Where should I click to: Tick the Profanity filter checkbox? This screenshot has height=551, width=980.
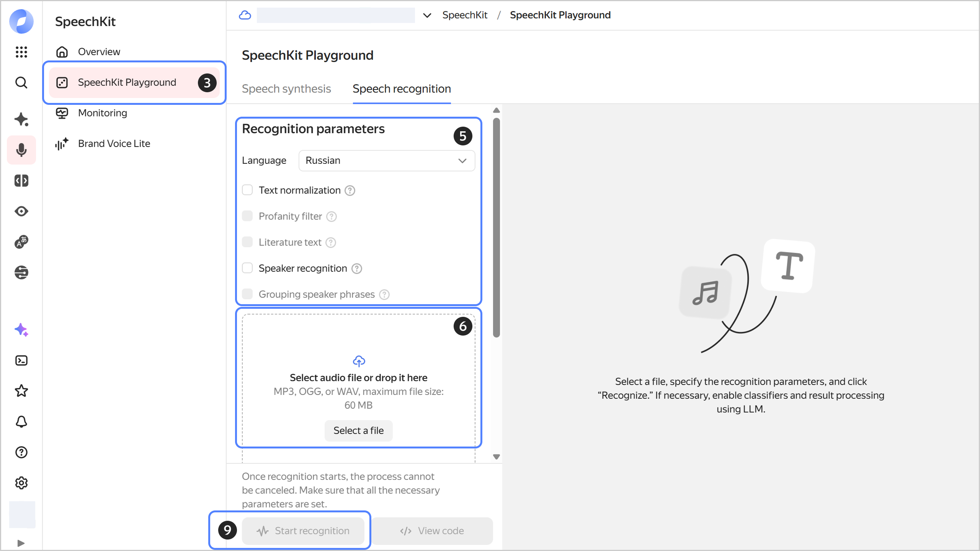(x=247, y=216)
